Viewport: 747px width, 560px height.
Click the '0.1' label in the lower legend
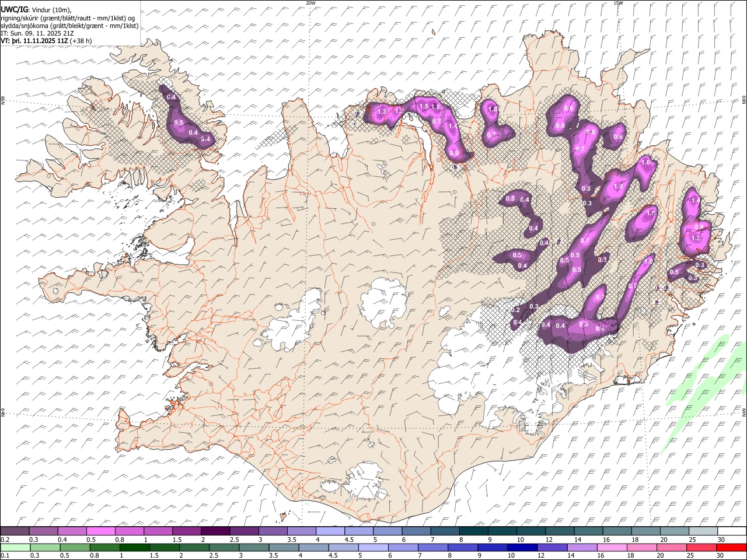(x=5, y=555)
